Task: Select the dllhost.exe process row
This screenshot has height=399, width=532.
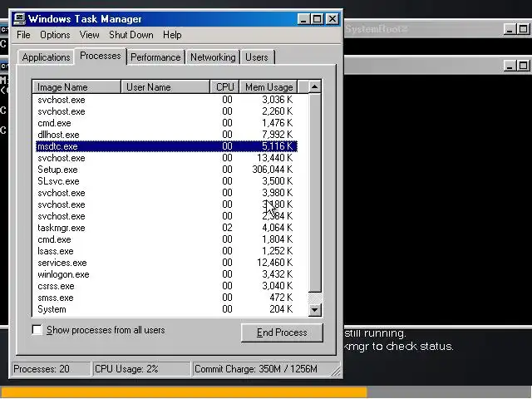Action: (166, 135)
